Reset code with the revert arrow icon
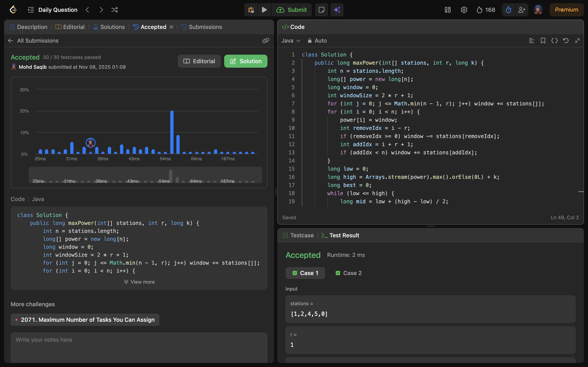 (566, 41)
